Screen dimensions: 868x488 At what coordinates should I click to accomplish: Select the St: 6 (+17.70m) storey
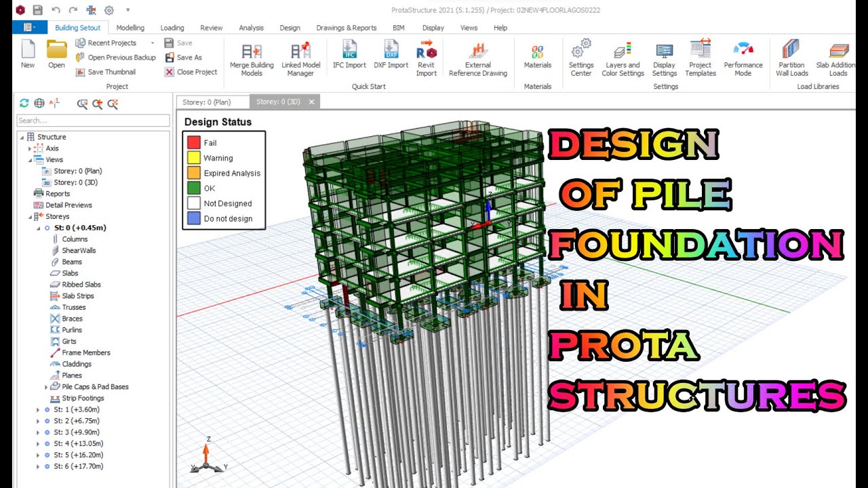point(78,467)
